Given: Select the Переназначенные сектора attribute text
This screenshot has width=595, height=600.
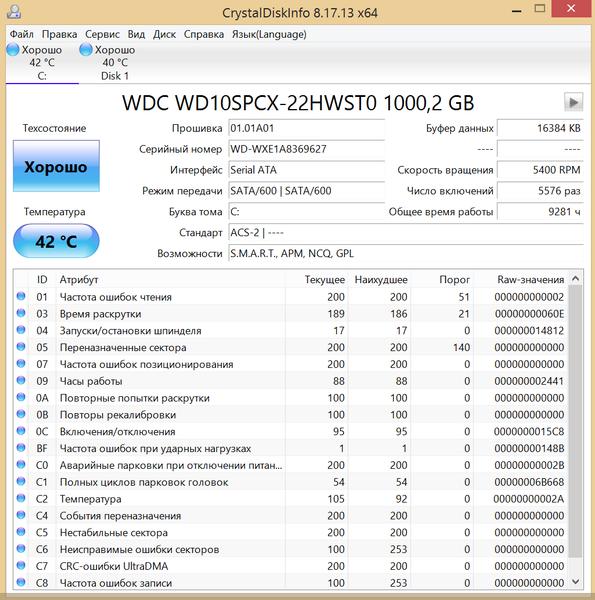Looking at the screenshot, I should coord(123,347).
